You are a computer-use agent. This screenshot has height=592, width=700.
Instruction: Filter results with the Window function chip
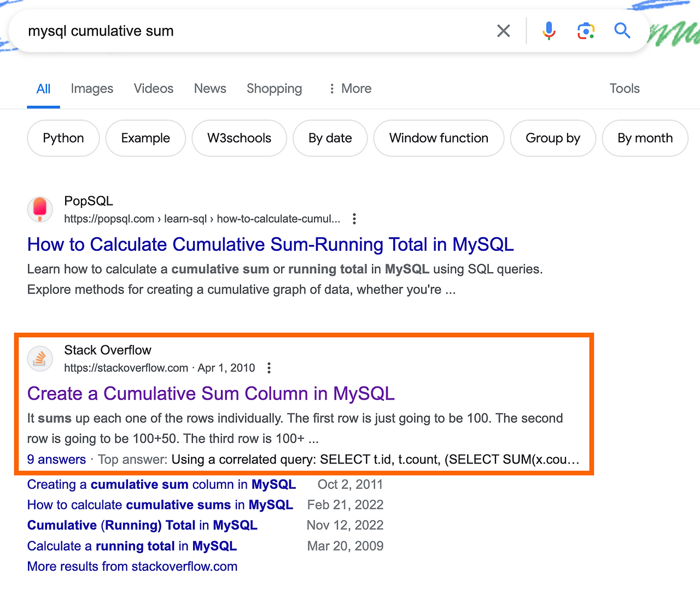[439, 138]
